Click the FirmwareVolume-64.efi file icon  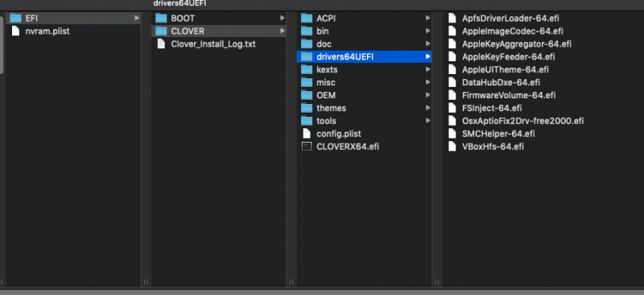[x=452, y=95]
